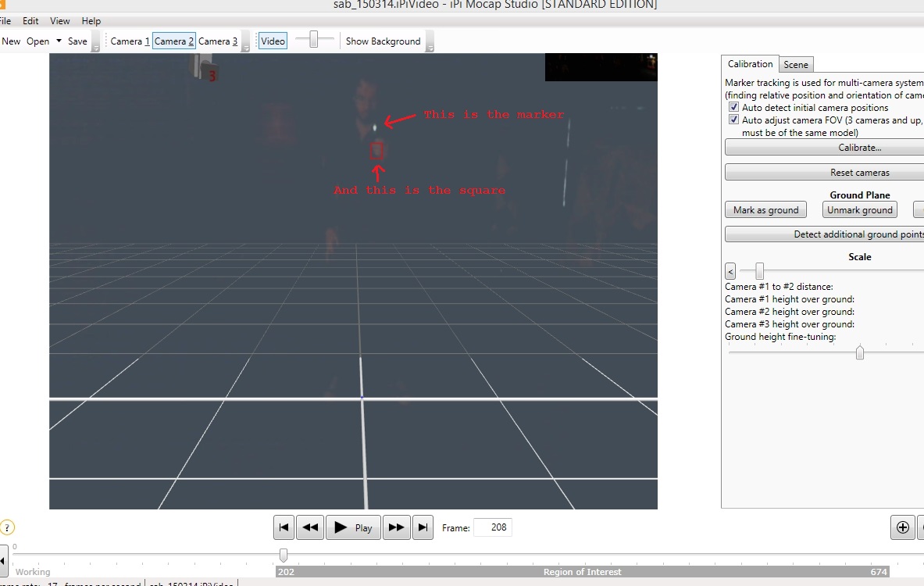The width and height of the screenshot is (924, 586).
Task: Click the Frame number input field
Action: tap(493, 527)
